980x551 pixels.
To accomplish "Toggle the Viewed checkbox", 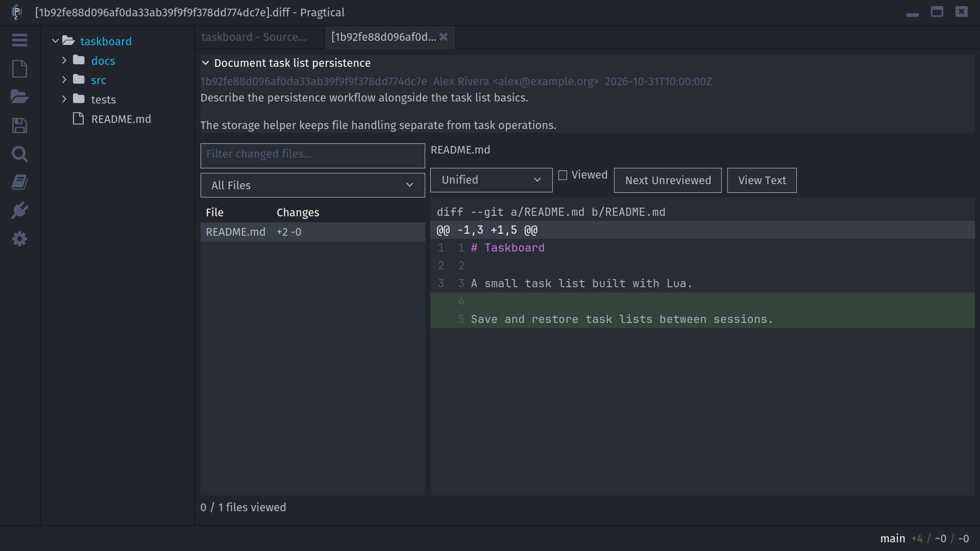I will pyautogui.click(x=562, y=175).
